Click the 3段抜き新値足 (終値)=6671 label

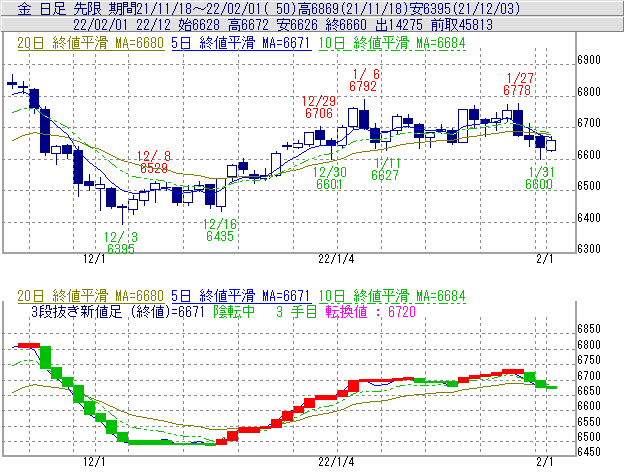(x=118, y=311)
